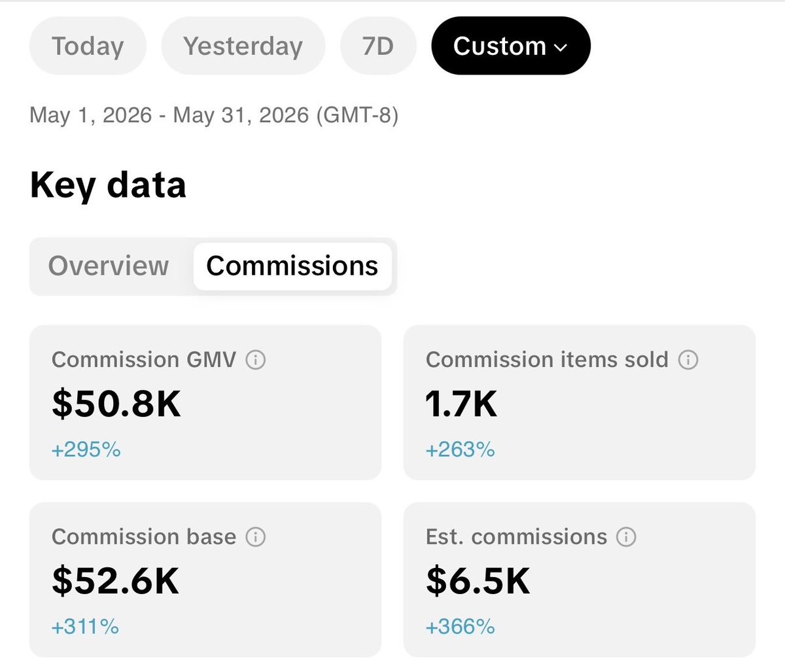The image size is (785, 672).
Task: Open Commission items sold info icon
Action: tap(688, 360)
